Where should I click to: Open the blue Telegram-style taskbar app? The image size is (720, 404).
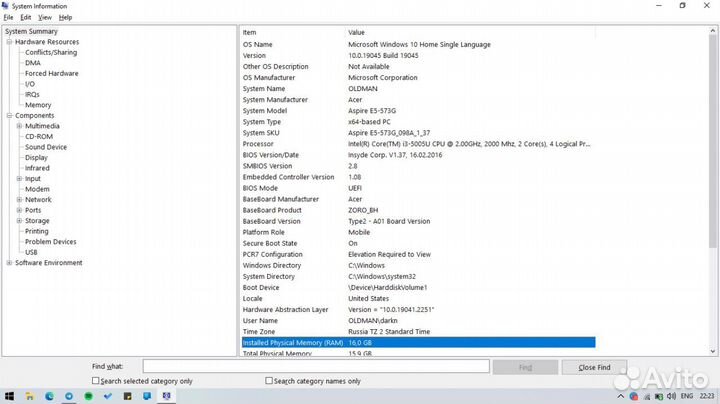69,396
